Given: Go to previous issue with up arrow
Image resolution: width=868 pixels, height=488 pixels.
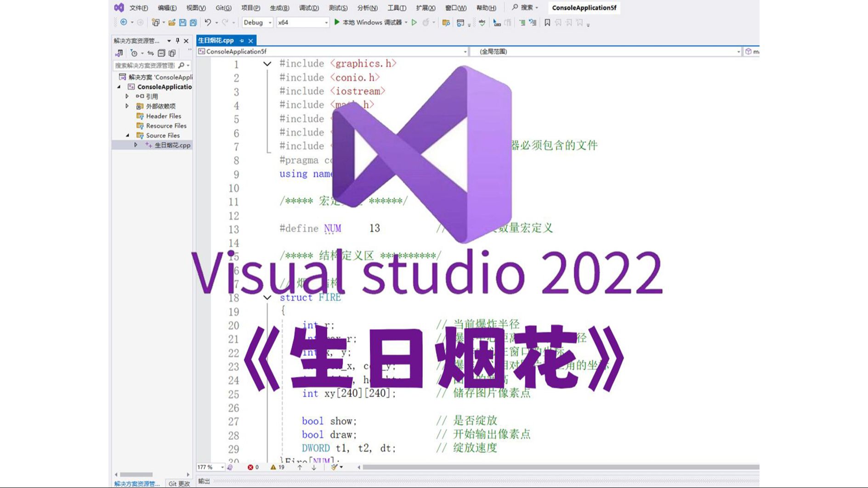Looking at the screenshot, I should (x=300, y=467).
